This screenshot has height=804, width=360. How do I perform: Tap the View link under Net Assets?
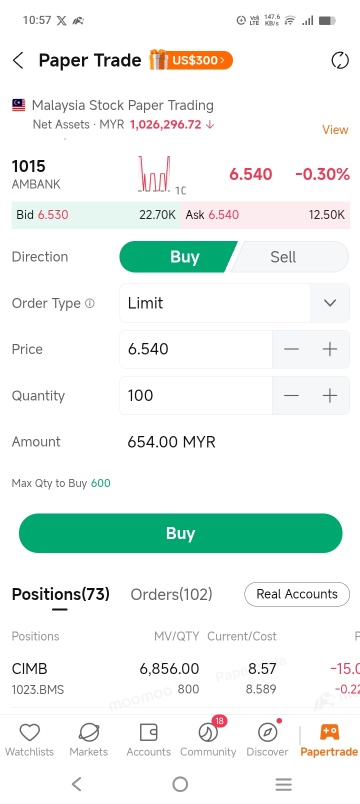click(335, 130)
